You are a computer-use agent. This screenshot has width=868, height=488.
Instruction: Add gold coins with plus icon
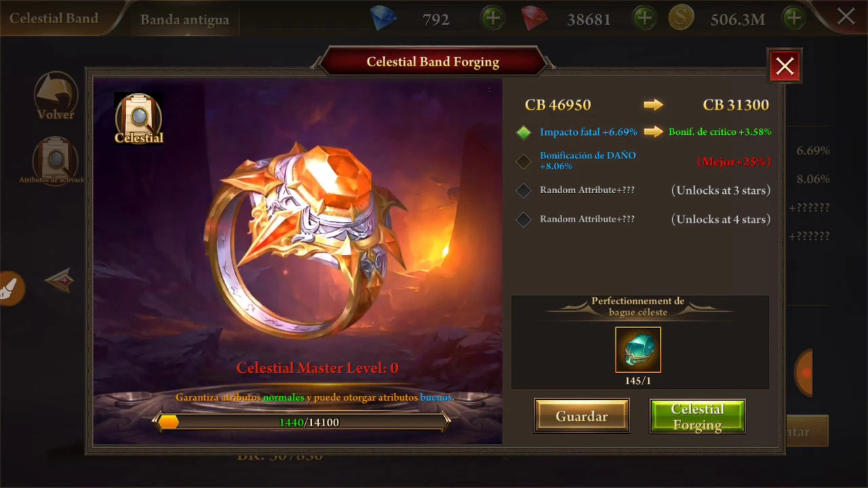pyautogui.click(x=793, y=18)
